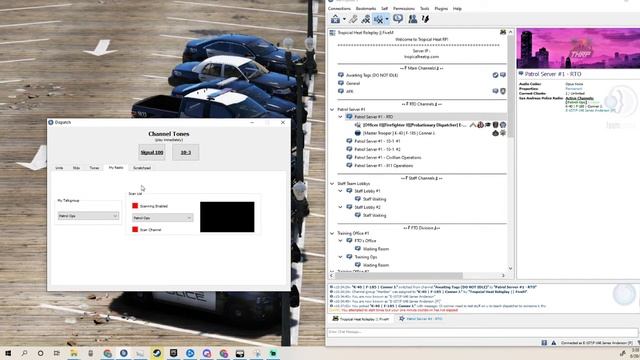The image size is (640, 360).
Task: Open the Windows Start menu
Action: pos(8,353)
